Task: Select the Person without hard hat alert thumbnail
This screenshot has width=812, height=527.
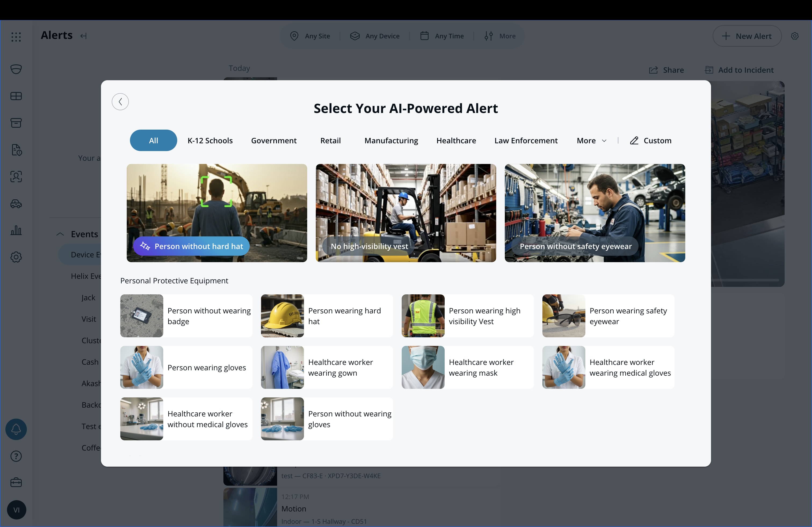Action: (x=217, y=213)
